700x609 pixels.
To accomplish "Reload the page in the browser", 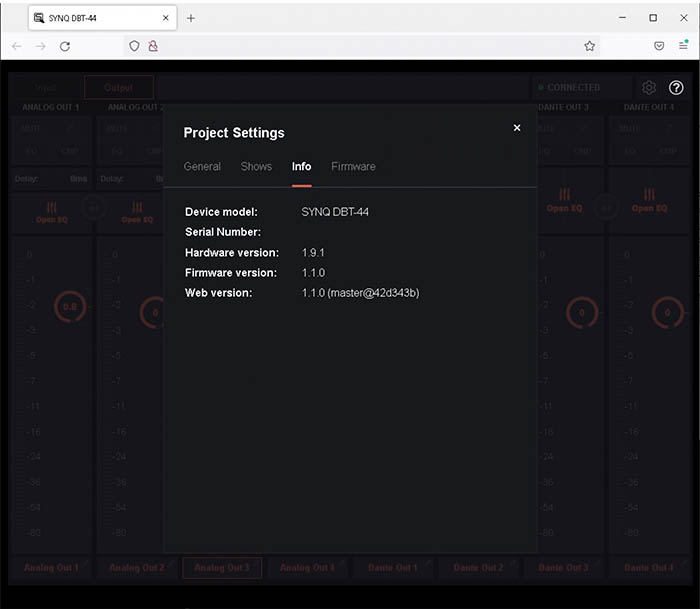I will click(65, 46).
